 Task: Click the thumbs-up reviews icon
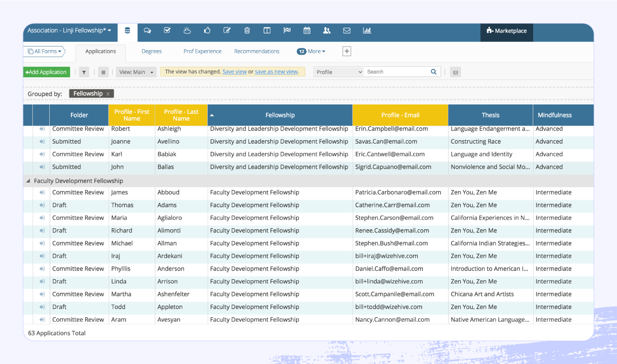pyautogui.click(x=207, y=30)
